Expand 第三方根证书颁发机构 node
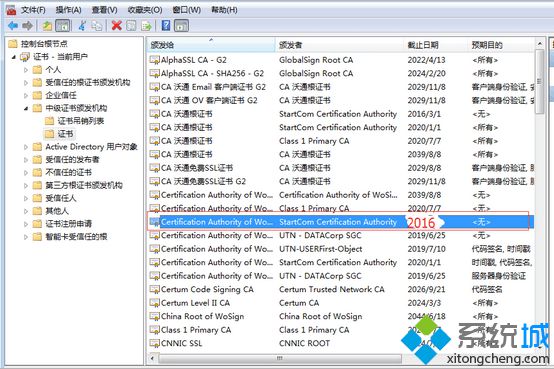 26,185
